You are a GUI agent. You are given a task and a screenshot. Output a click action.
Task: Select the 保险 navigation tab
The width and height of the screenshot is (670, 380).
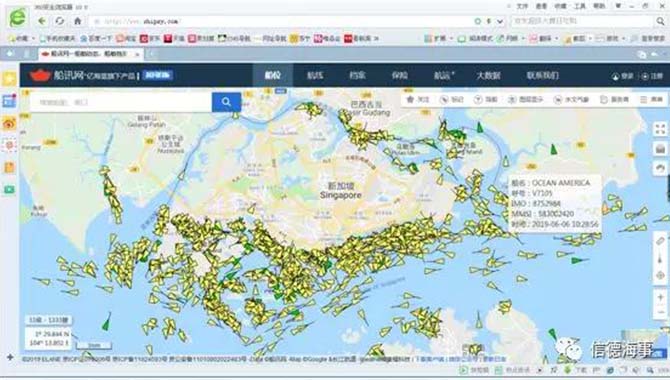(x=400, y=75)
